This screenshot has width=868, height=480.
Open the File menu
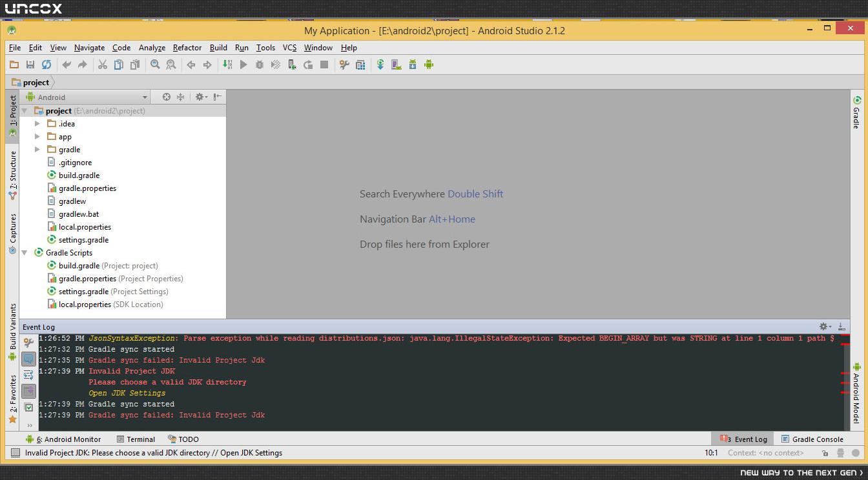click(x=14, y=48)
